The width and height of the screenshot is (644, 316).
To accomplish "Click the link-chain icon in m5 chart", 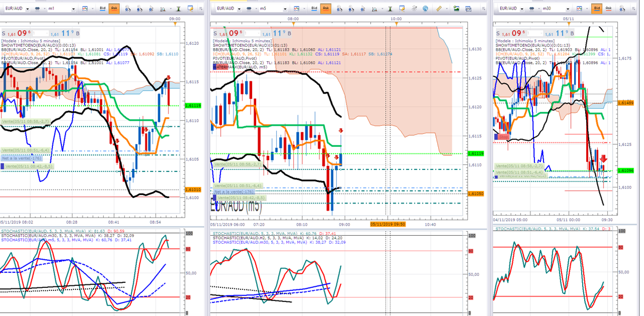I will click(x=249, y=9).
